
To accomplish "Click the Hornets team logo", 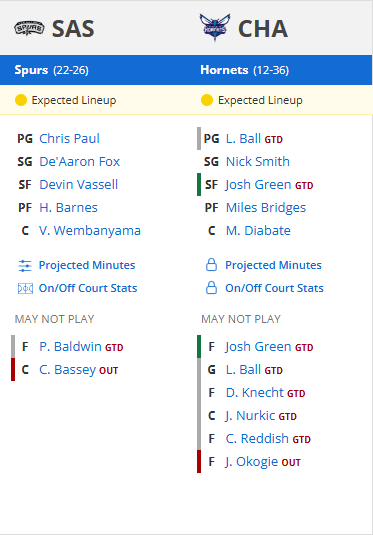I will point(215,27).
